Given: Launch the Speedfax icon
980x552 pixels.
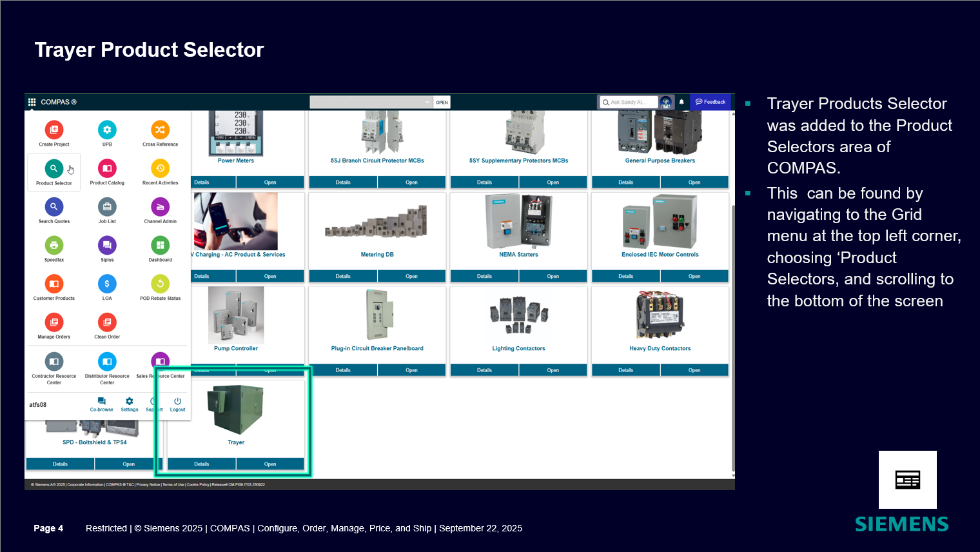Looking at the screenshot, I should tap(54, 245).
